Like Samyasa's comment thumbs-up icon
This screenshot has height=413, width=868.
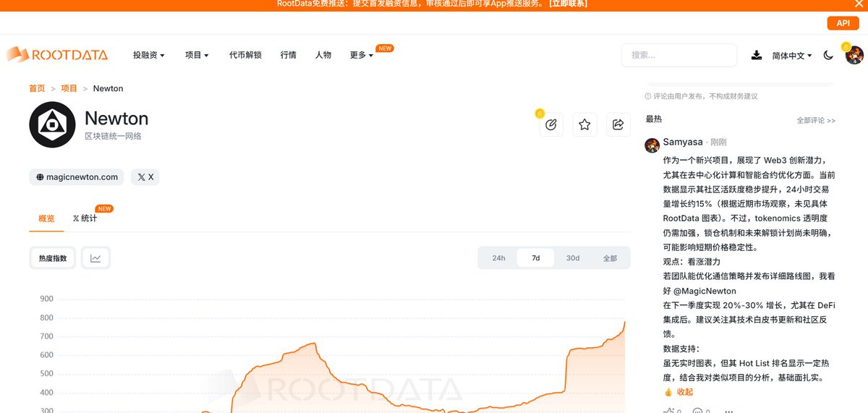coord(668,410)
